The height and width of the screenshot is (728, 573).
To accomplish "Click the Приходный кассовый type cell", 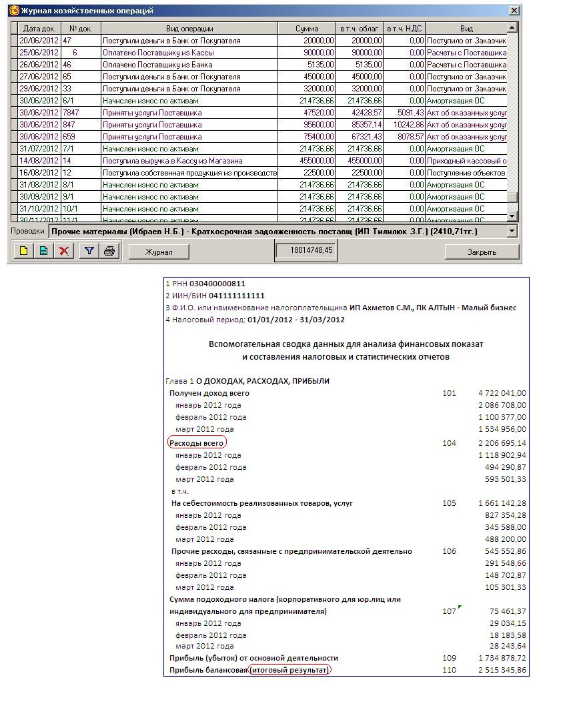I will pos(466,161).
